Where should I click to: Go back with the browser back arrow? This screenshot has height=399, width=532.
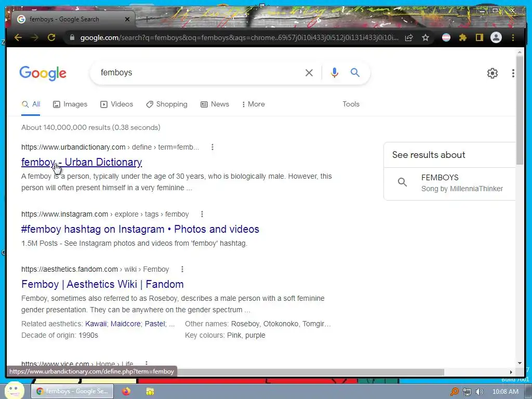18,37
